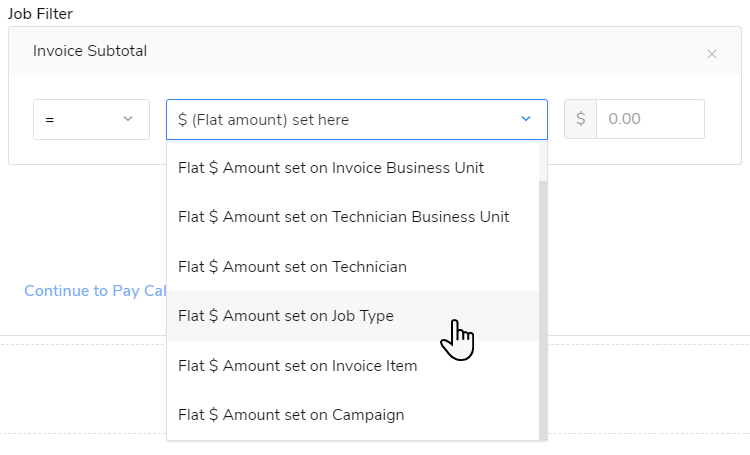Pick 'Flat $ Amount set on Technician' option
This screenshot has height=455, width=750.
click(x=292, y=266)
